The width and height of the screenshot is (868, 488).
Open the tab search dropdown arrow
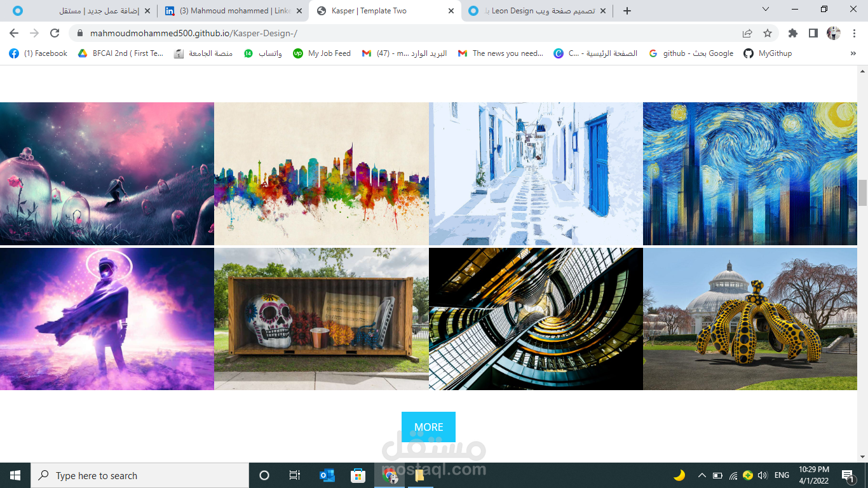(766, 10)
